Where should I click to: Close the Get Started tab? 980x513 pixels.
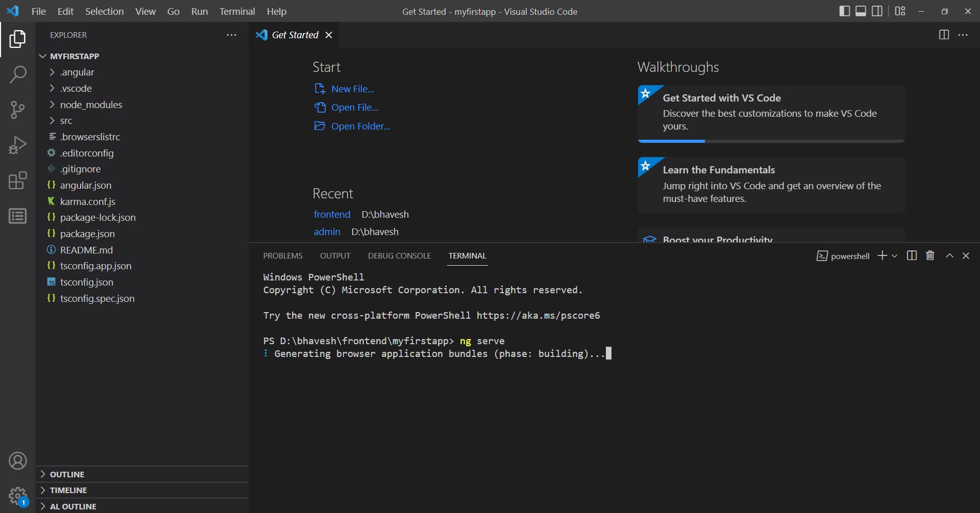(329, 35)
